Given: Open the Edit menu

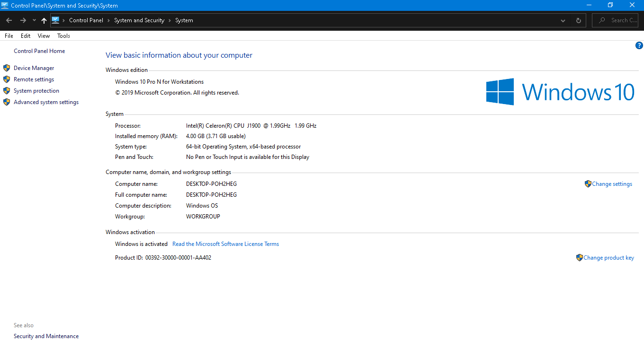Looking at the screenshot, I should tap(26, 36).
